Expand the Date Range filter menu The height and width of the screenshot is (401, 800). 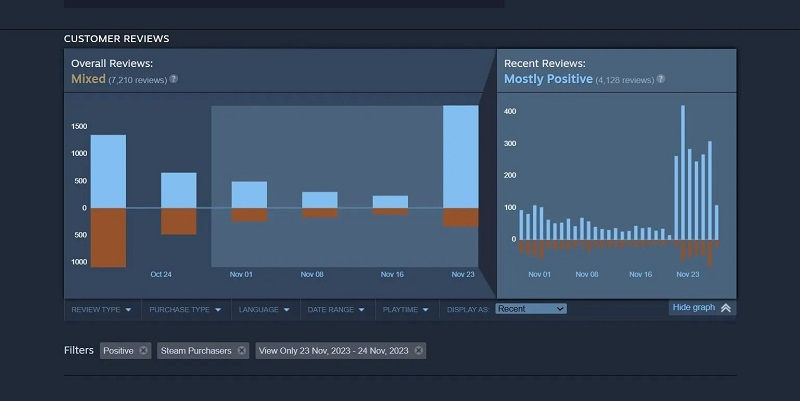click(336, 310)
